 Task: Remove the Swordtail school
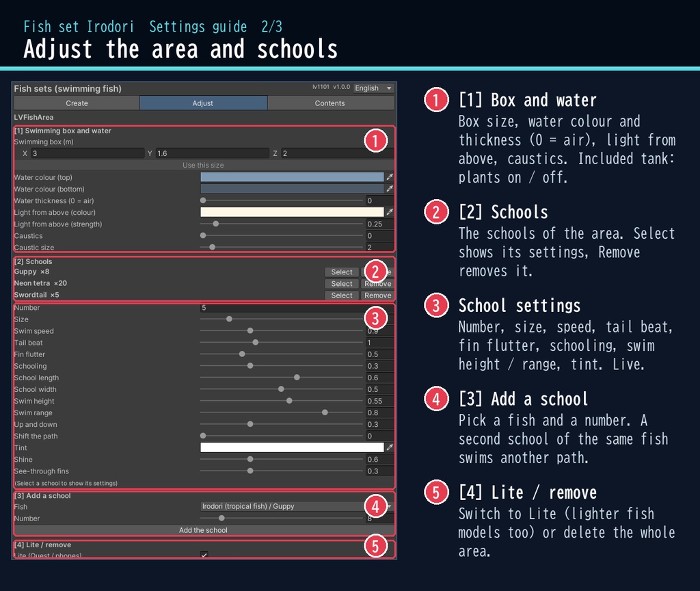pos(377,295)
